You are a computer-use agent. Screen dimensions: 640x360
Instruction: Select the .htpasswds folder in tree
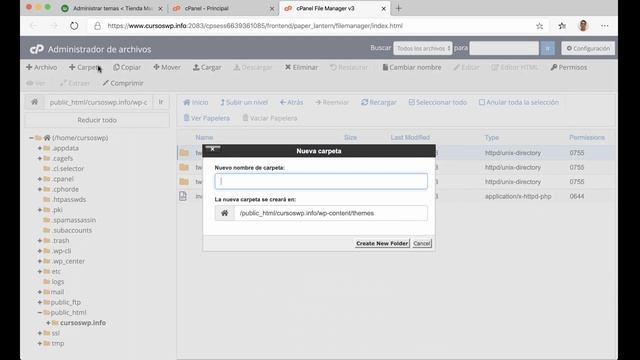pos(69,200)
